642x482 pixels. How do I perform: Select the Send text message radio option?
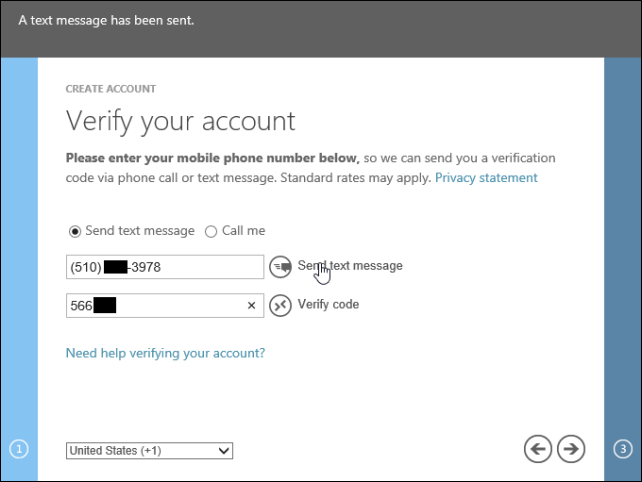pos(74,231)
